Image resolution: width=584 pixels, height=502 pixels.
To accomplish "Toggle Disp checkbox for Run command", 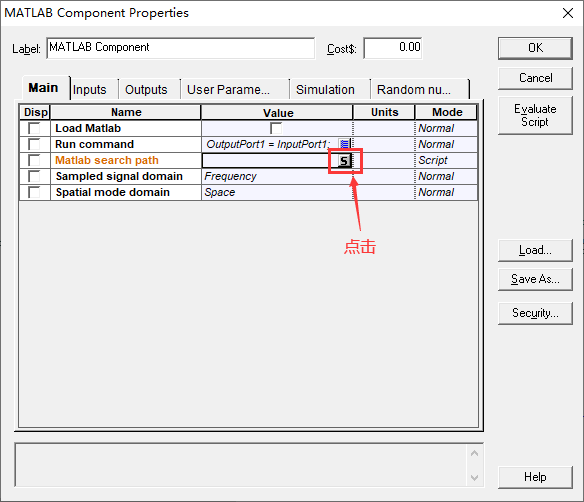I will pos(34,144).
